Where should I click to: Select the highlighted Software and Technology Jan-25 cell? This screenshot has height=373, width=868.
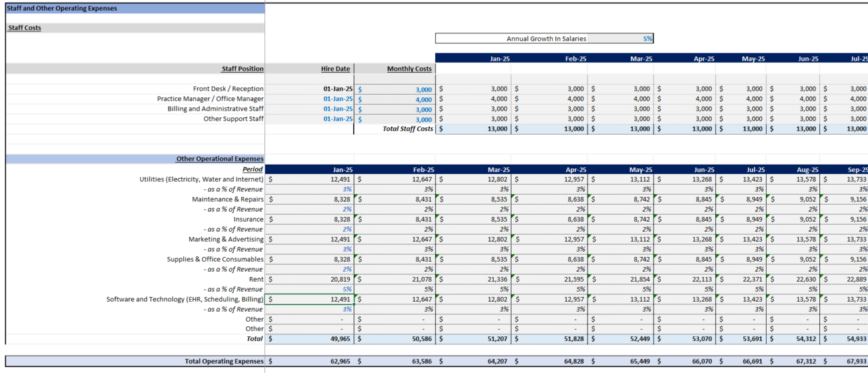coord(309,299)
